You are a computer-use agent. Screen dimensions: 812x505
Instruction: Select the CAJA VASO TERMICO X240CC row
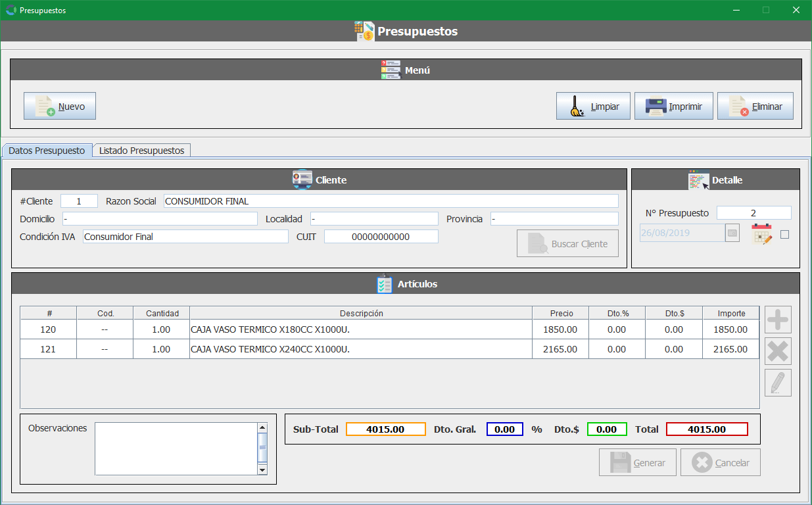(360, 349)
